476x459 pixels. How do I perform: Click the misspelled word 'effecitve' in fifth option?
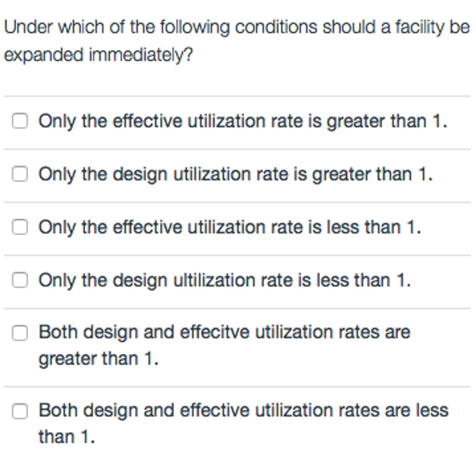[x=215, y=333]
